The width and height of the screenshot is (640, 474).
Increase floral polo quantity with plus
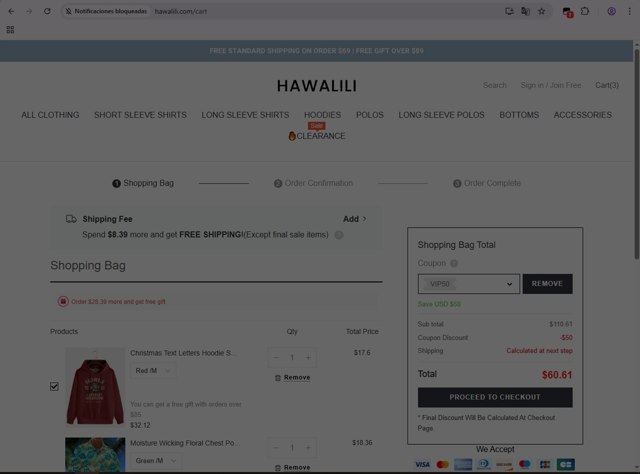[308, 448]
